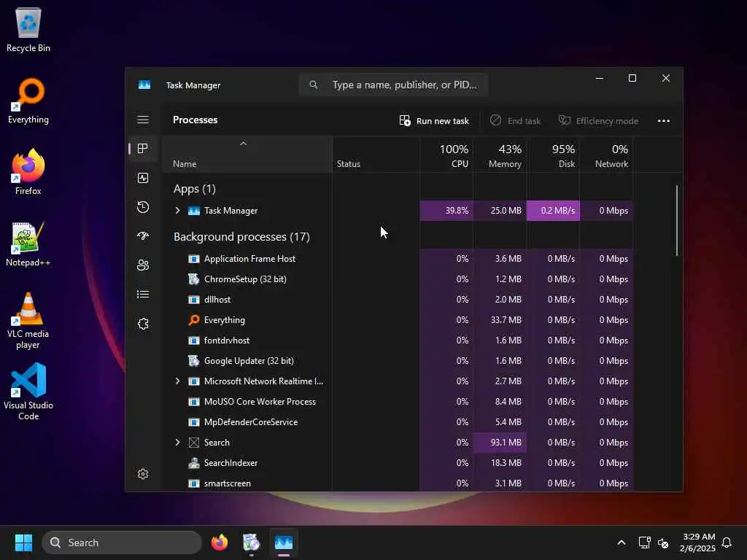The width and height of the screenshot is (747, 560).
Task: Select the Firefox desktop shortcut
Action: (28, 172)
